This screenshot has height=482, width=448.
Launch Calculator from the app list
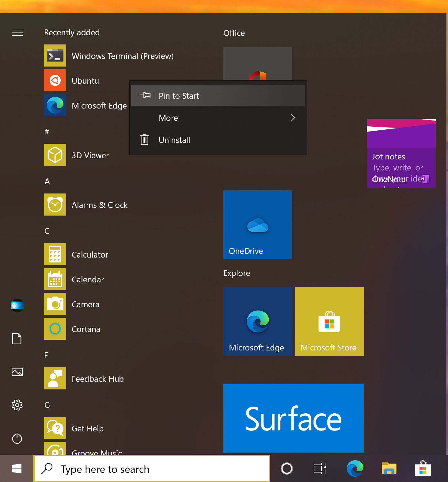click(90, 254)
